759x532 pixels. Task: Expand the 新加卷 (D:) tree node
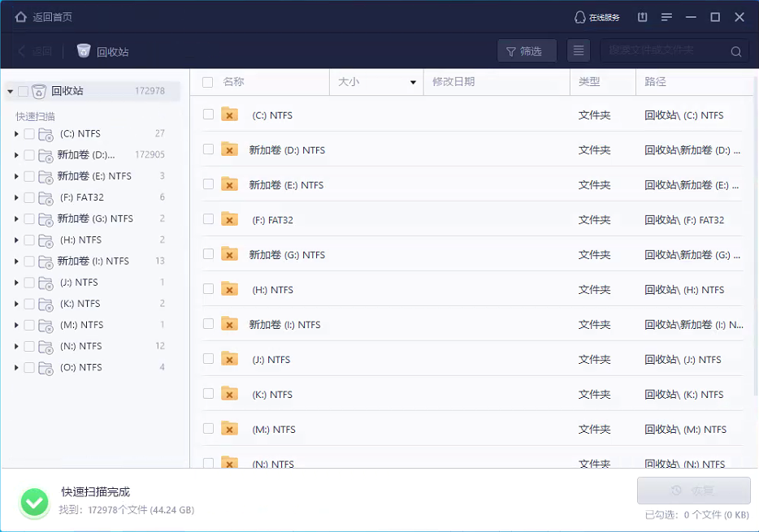coord(16,155)
